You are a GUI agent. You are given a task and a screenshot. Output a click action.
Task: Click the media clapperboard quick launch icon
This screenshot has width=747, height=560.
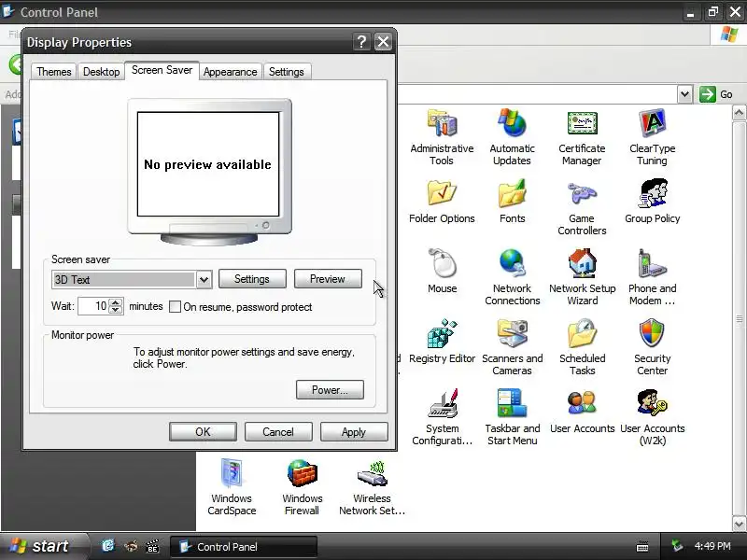(152, 546)
